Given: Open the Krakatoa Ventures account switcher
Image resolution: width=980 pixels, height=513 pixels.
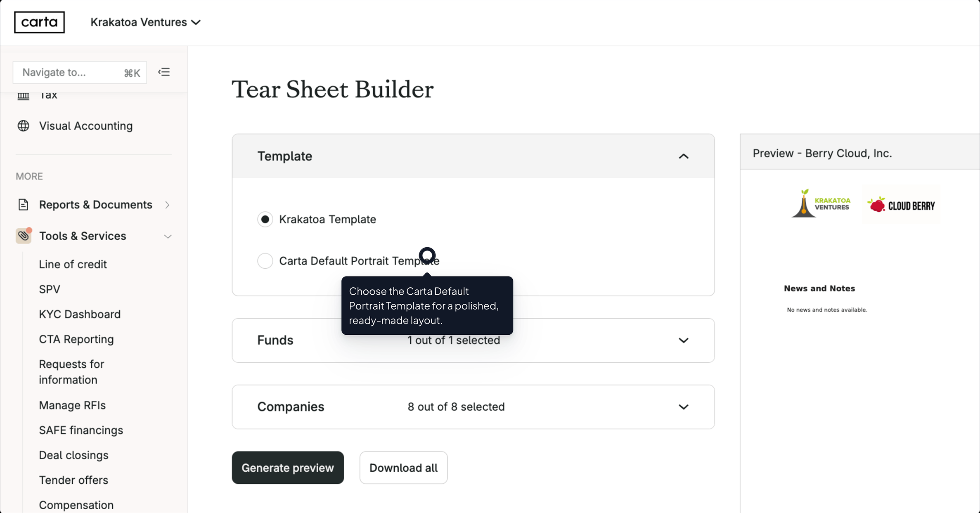Looking at the screenshot, I should 145,22.
